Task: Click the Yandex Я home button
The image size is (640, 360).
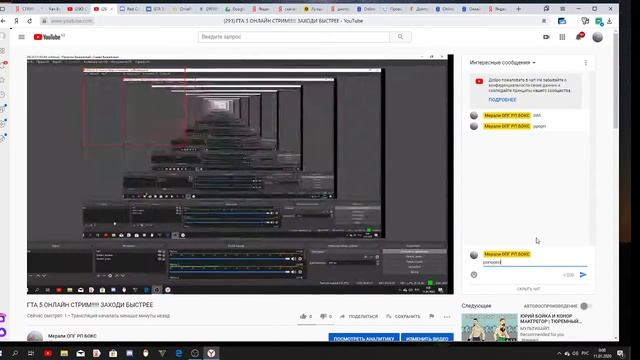Action: [x=16, y=21]
